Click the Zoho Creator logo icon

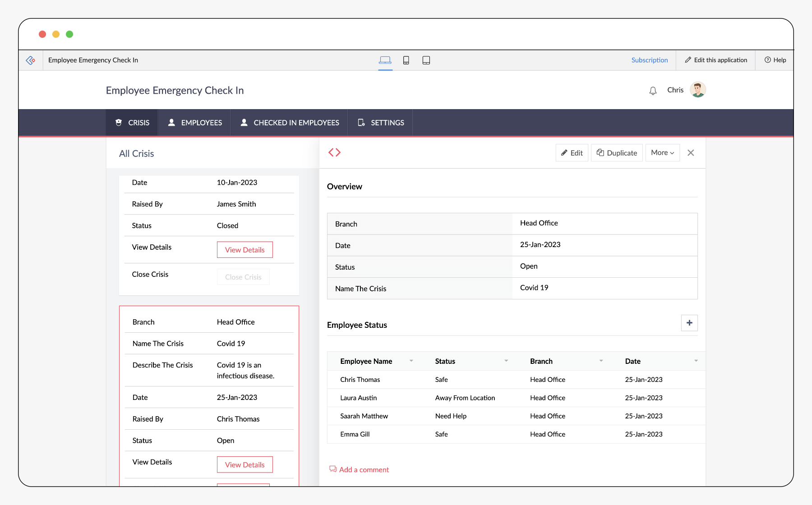(31, 60)
